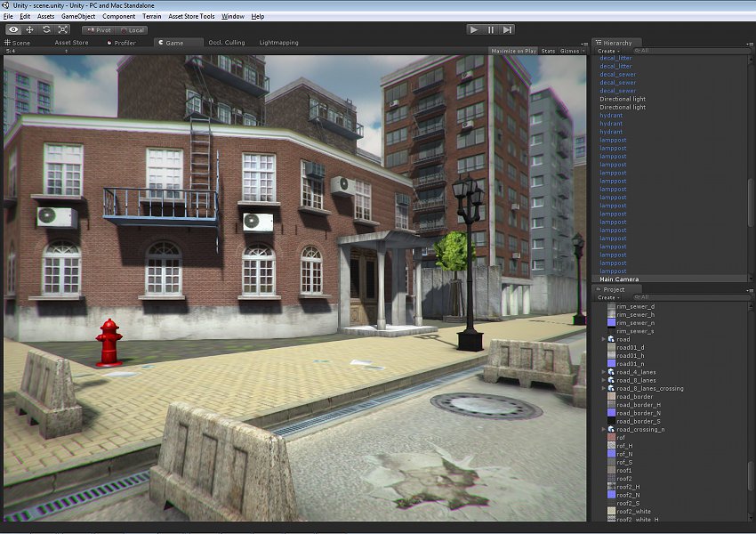Click the rof_N texture thumbnail
Image resolution: width=756 pixels, height=534 pixels.
pos(611,454)
